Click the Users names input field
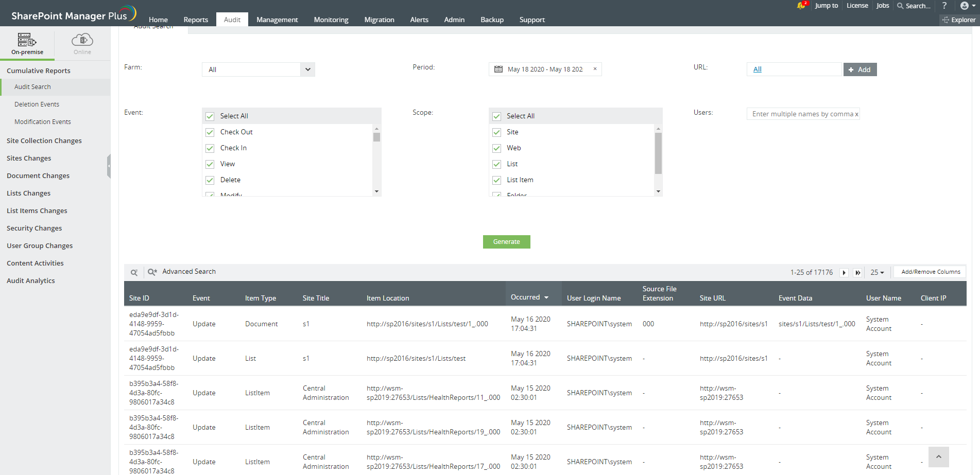The height and width of the screenshot is (475, 980). [x=801, y=114]
